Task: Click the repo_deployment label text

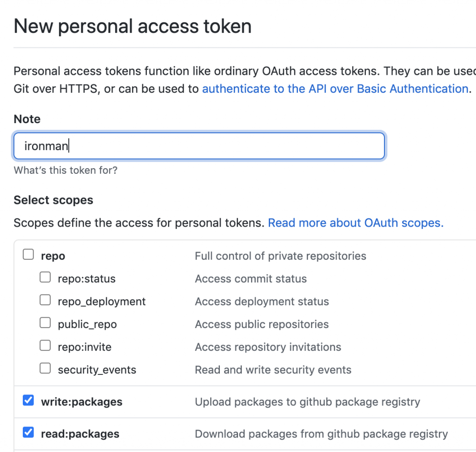Action: 101,301
